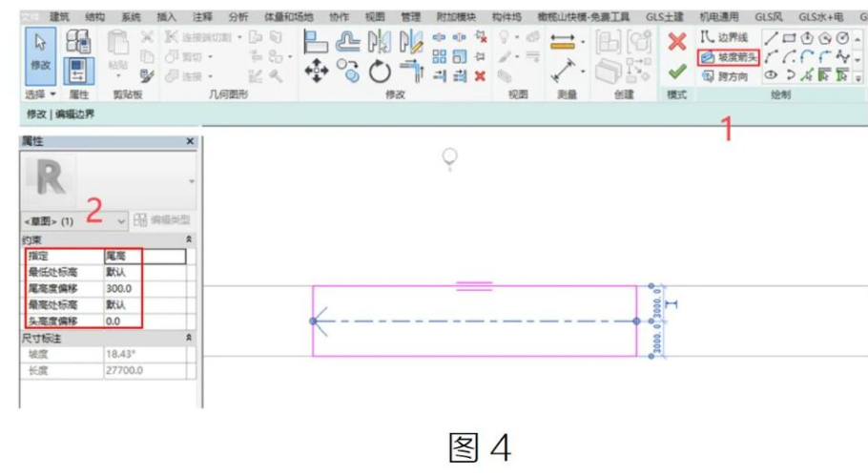Open the 附加模块 ribbon tab

(x=456, y=17)
